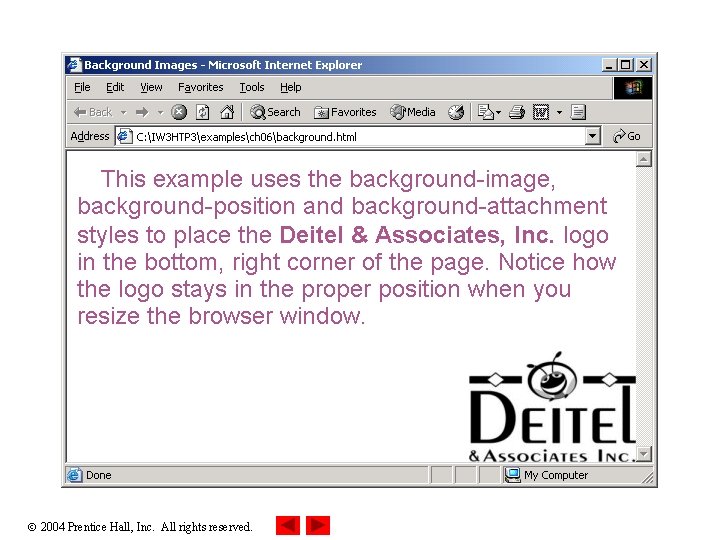Click the Deitel bug logo image
This screenshot has width=720, height=540.
point(552,406)
